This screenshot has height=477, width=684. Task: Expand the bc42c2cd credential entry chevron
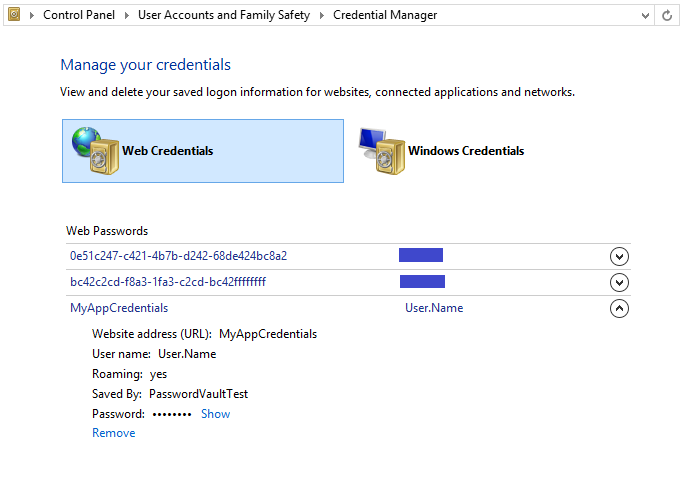point(619,282)
